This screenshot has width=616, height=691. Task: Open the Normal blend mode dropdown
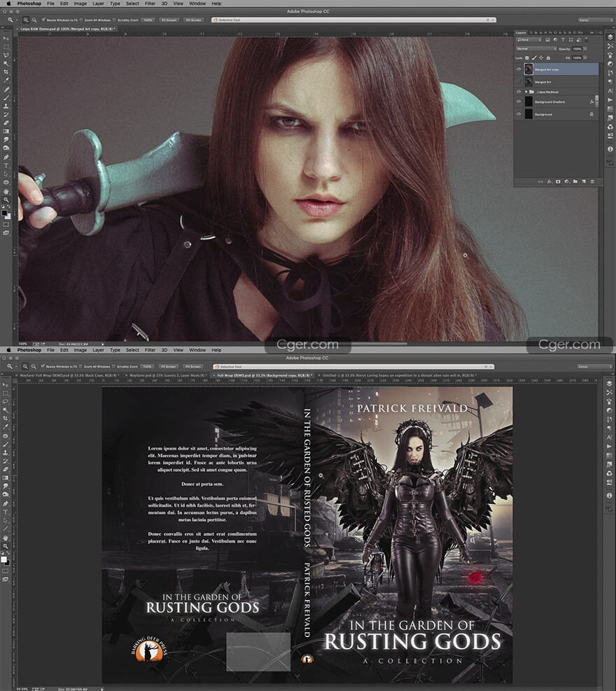coord(536,48)
